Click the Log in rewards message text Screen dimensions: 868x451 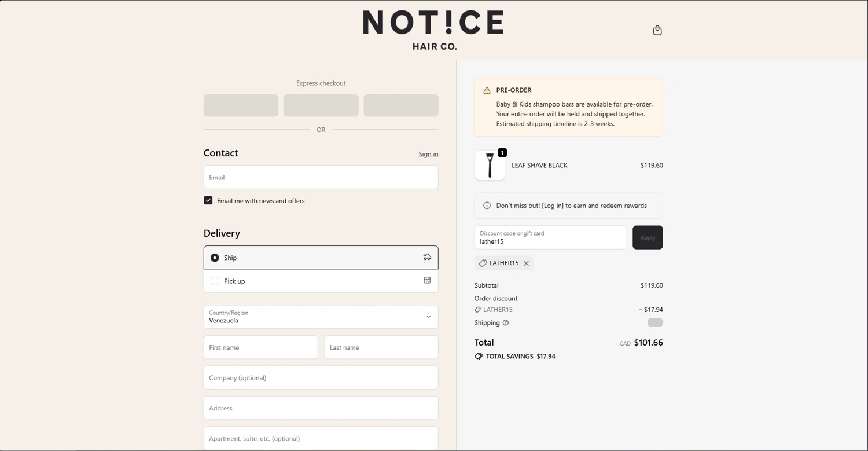tap(571, 206)
